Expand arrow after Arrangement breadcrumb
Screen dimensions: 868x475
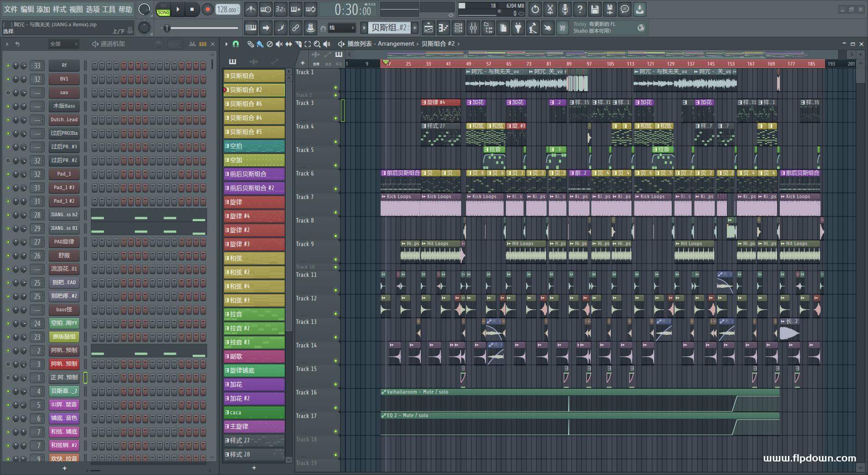tap(418, 44)
